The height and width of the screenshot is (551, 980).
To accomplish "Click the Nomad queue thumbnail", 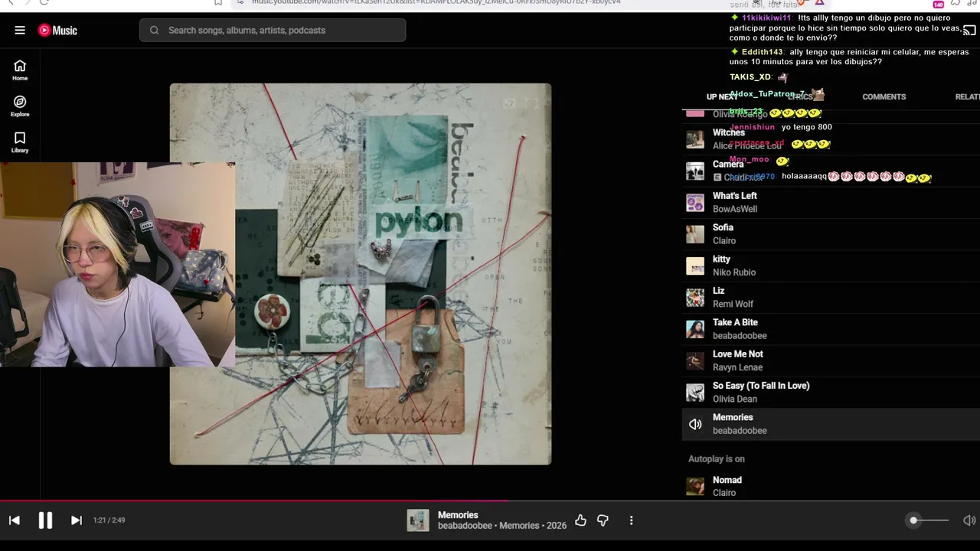I will 695,487.
